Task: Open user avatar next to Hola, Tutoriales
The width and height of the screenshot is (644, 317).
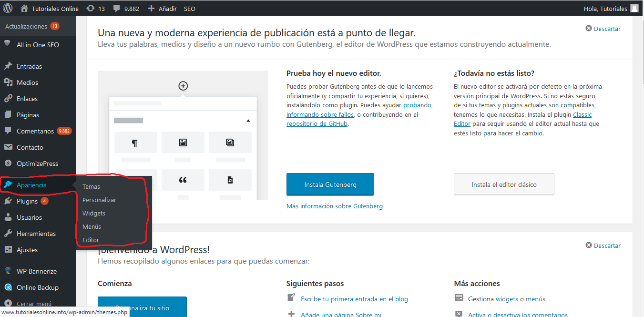Action: [634, 8]
